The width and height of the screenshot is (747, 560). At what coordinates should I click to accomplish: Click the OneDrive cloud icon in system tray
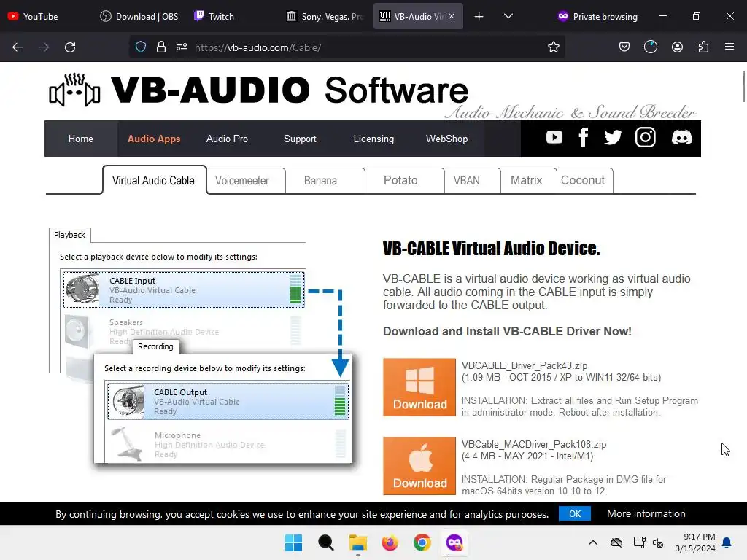pyautogui.click(x=616, y=542)
